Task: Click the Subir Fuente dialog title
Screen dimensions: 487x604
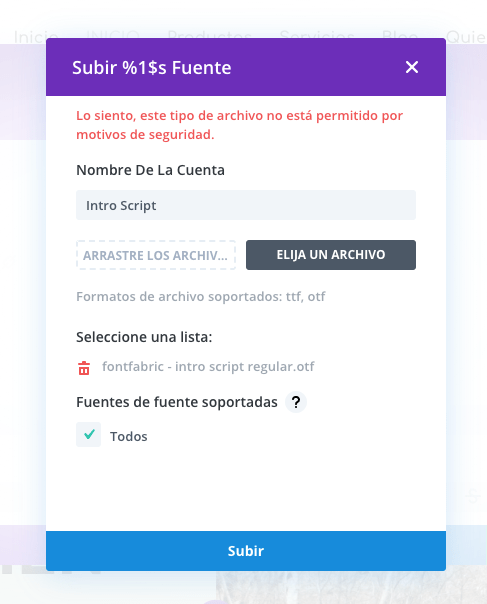Action: click(x=152, y=67)
